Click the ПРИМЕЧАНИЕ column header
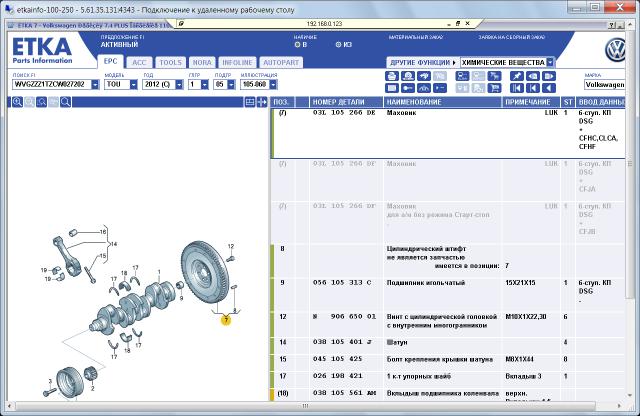The width and height of the screenshot is (640, 416). coord(531,102)
